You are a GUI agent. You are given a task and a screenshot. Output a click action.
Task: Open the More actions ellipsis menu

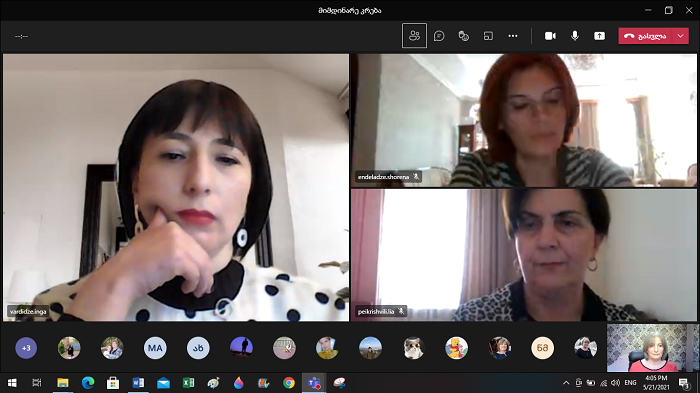click(x=513, y=36)
